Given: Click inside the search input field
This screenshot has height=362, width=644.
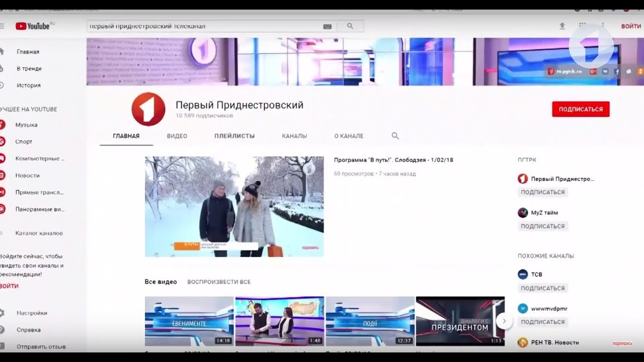Looking at the screenshot, I should pos(201,25).
